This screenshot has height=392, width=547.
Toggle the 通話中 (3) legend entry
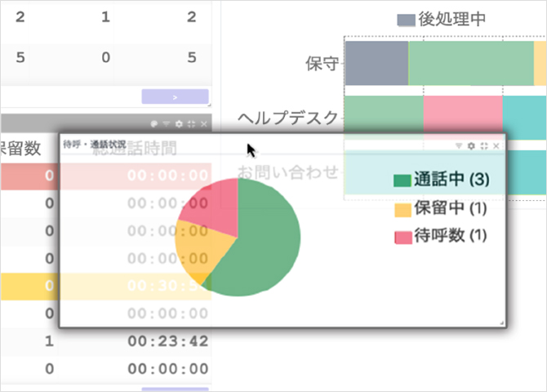(442, 180)
